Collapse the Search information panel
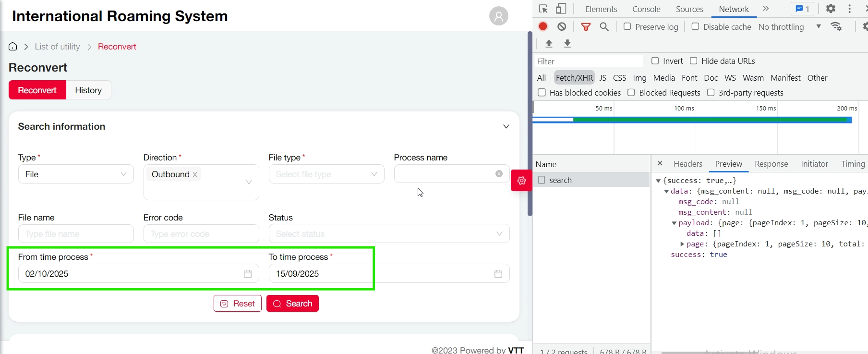This screenshot has height=354, width=868. [x=506, y=127]
